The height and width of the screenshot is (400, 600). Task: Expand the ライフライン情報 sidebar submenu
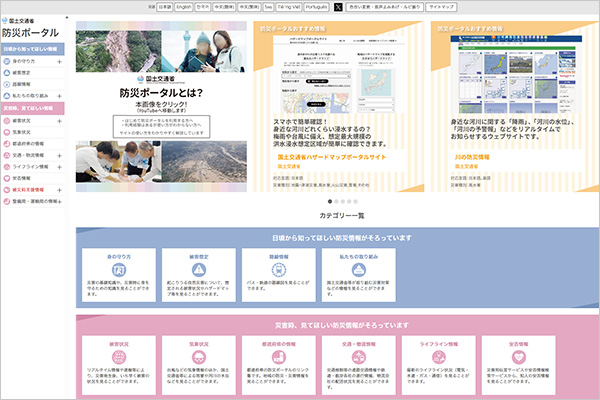click(60, 167)
